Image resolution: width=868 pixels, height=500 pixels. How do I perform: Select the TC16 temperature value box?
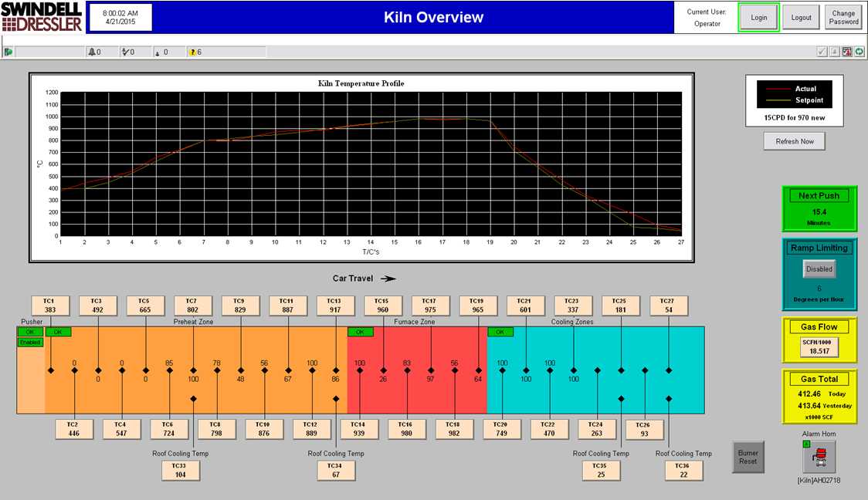[x=405, y=429]
